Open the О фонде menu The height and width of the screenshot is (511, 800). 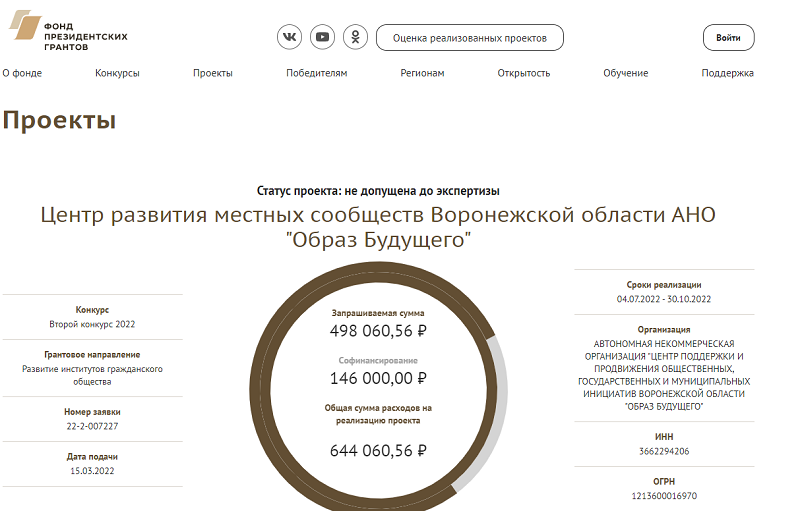(22, 73)
